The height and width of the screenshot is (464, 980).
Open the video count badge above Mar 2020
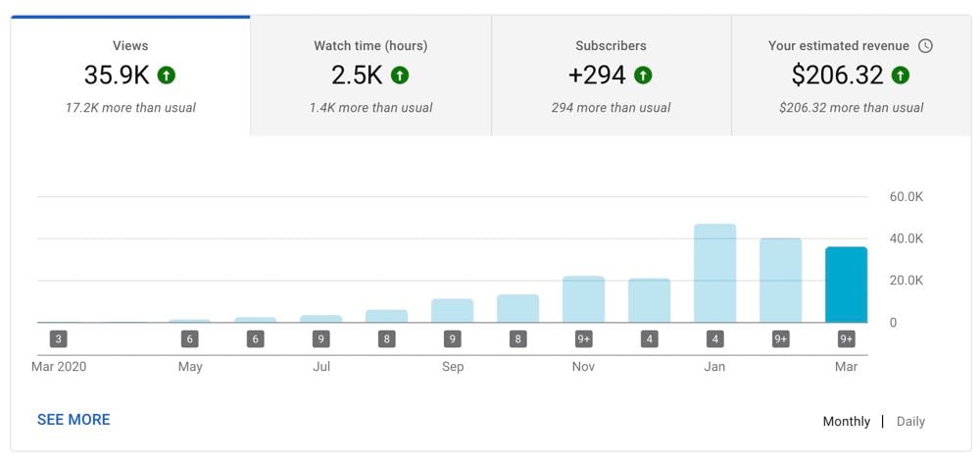click(x=59, y=339)
